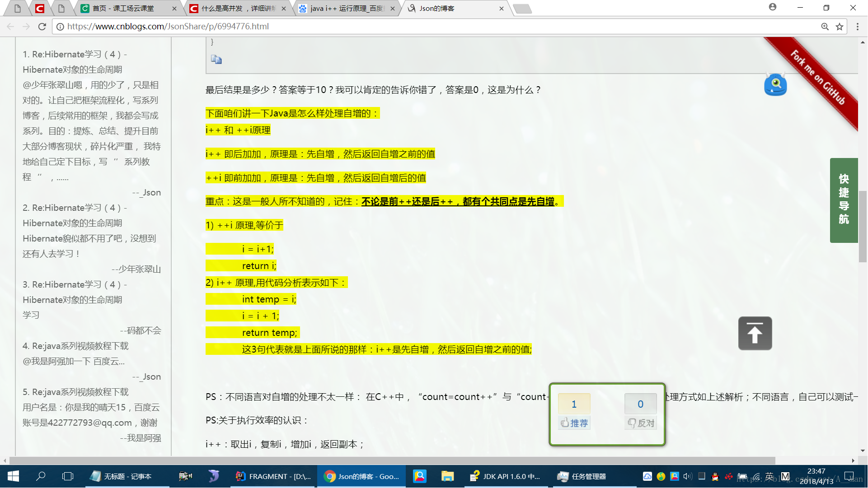Click the copy code icon
868x488 pixels.
point(216,60)
